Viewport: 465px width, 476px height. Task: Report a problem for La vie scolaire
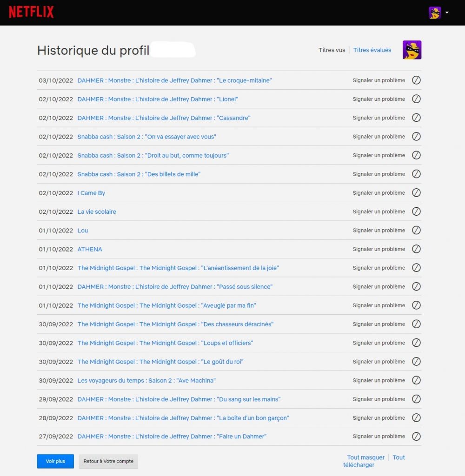coord(379,212)
